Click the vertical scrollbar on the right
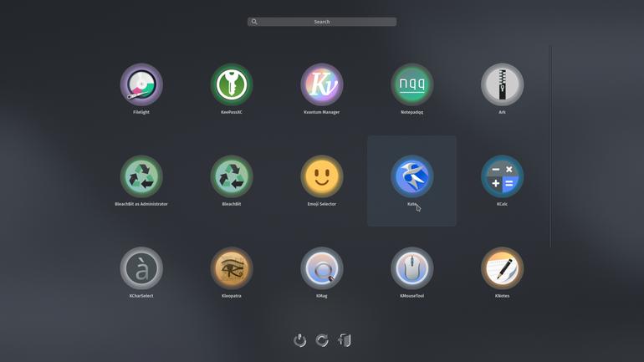 [x=551, y=146]
